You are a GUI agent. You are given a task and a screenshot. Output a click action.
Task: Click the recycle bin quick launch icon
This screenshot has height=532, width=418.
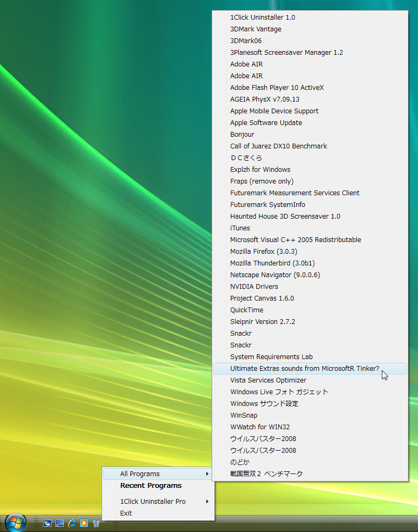tap(96, 523)
